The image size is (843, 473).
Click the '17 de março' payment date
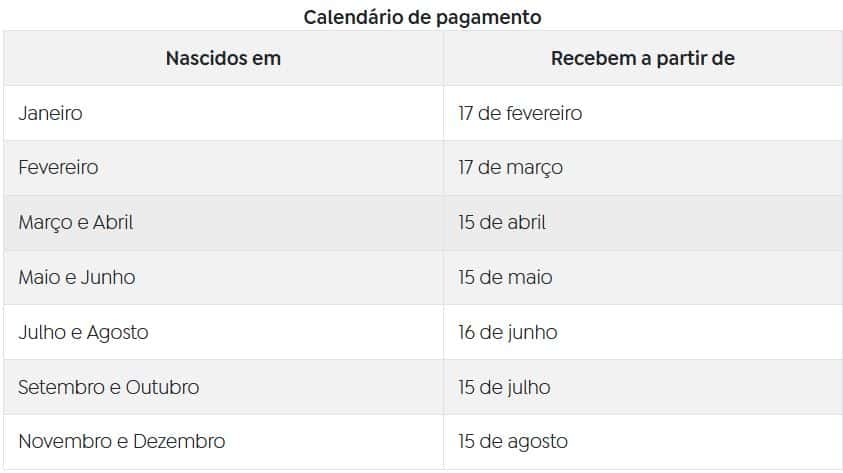point(510,168)
